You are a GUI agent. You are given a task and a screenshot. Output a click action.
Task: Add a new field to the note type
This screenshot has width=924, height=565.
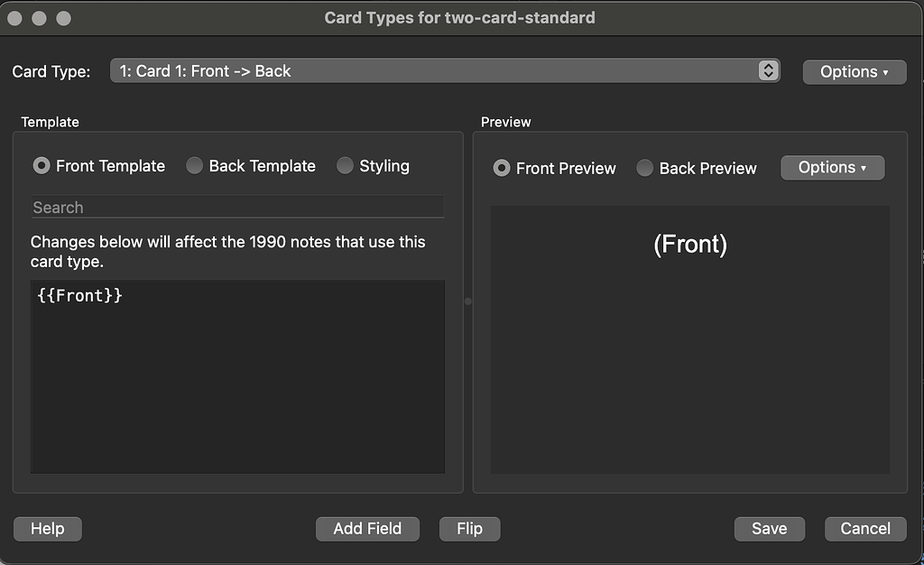tap(367, 529)
